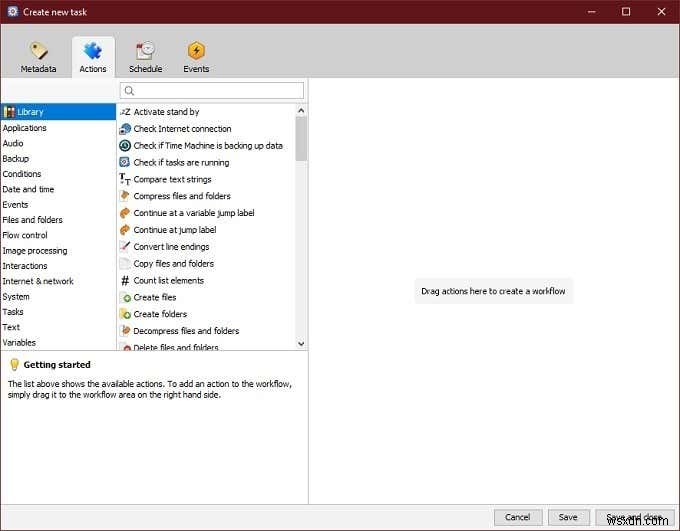Click 'Decompress files and folders' text
The image size is (680, 531).
click(186, 331)
